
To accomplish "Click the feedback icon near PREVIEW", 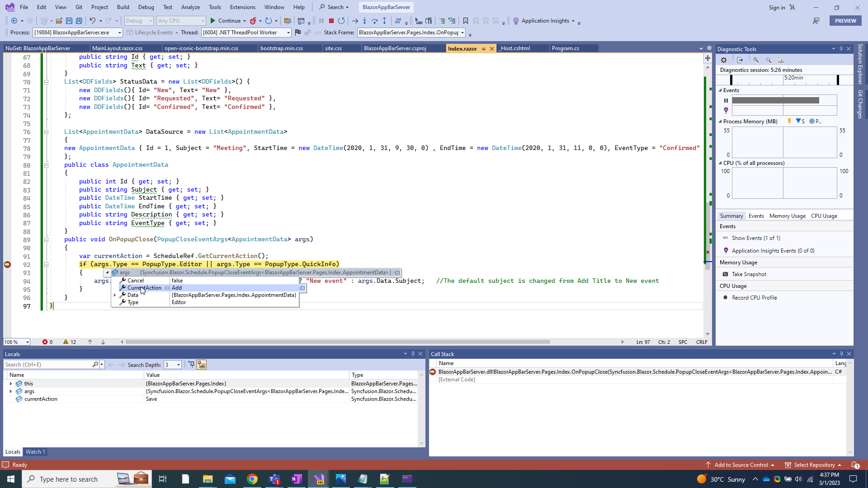I will coord(816,21).
